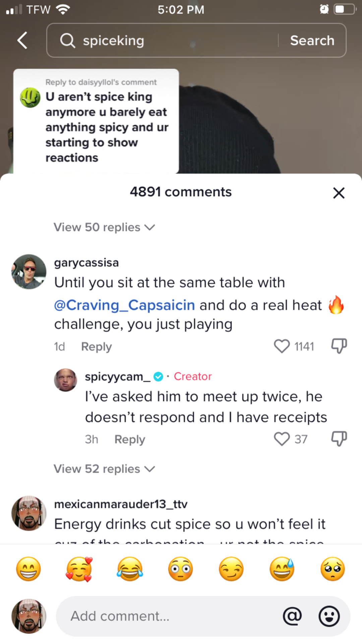This screenshot has height=644, width=362.
Task: Tap the Add comment input field
Action: (x=168, y=616)
